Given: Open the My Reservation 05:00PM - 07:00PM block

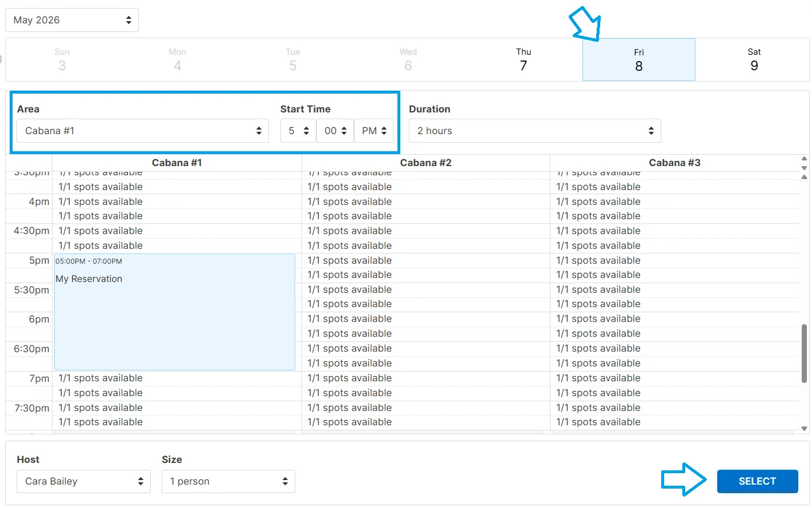Looking at the screenshot, I should pos(175,312).
